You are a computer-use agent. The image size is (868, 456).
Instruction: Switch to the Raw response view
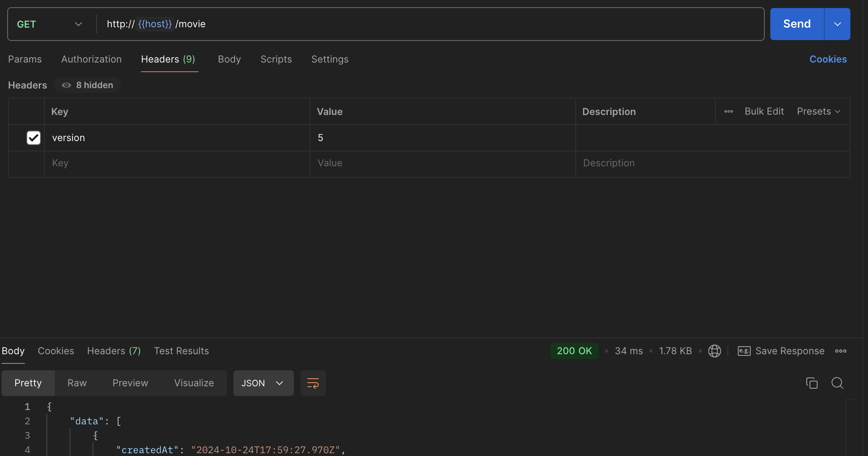point(77,383)
